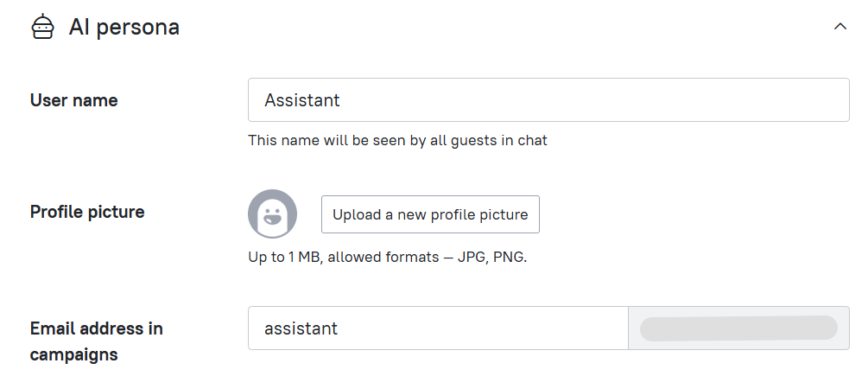Click the Profile picture label
The height and width of the screenshot is (376, 868).
tap(87, 212)
